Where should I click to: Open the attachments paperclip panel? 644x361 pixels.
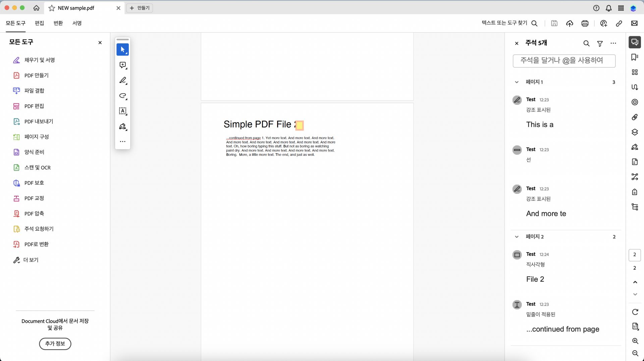(x=635, y=117)
